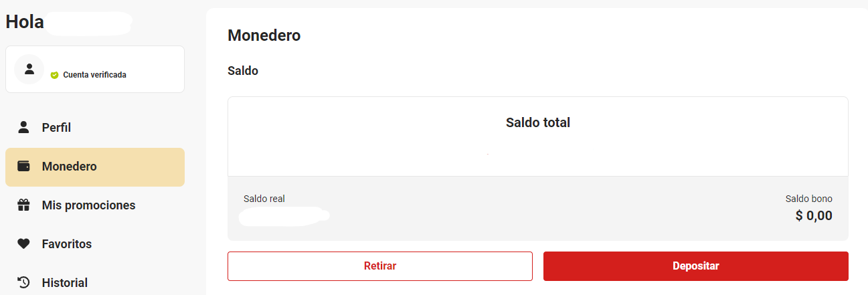Click the Monedero page title
This screenshot has width=868, height=295.
[264, 35]
